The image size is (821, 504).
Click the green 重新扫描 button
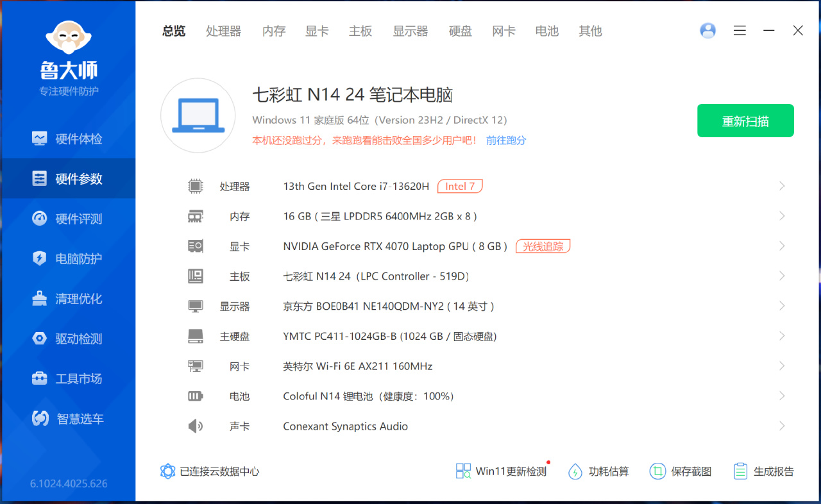point(745,121)
